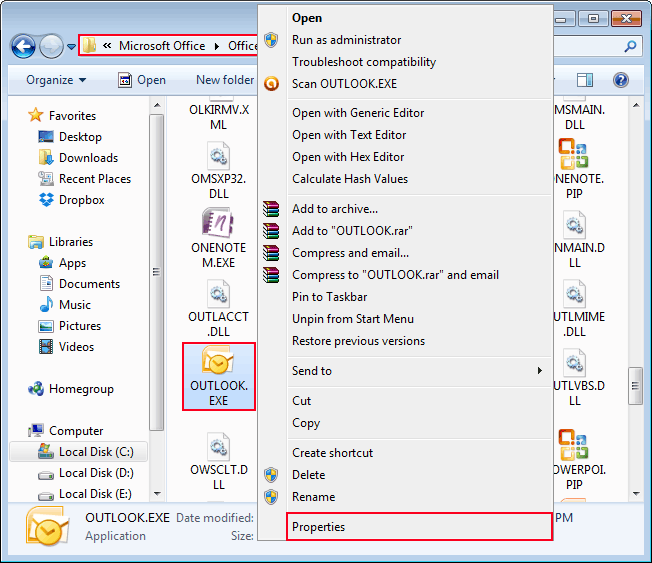Screen dimensions: 652x563
Task: Expand the breadcrumb arrow after Microsoft Office
Action: pos(217,46)
